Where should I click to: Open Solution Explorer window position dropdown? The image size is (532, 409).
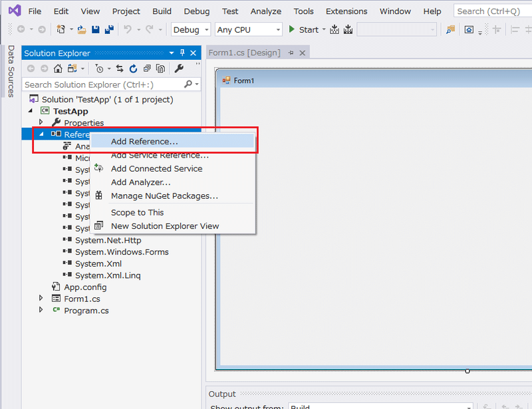[x=172, y=53]
